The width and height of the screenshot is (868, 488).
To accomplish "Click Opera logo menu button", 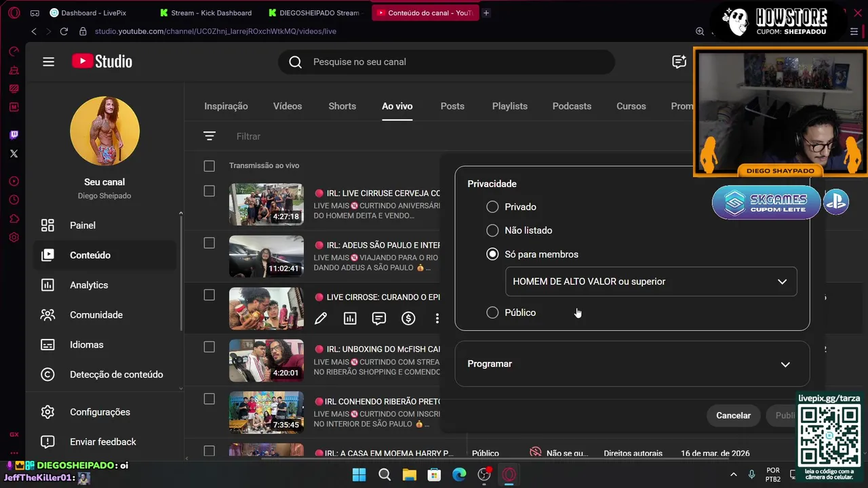I will 14,13.
